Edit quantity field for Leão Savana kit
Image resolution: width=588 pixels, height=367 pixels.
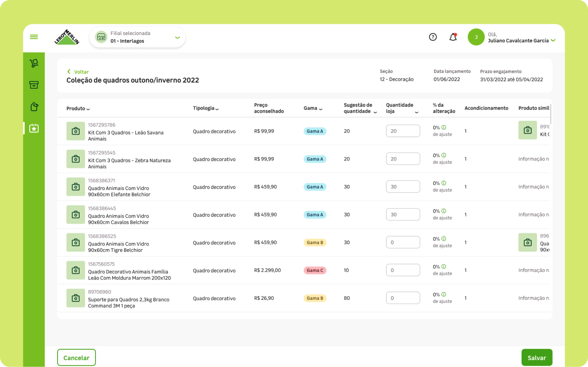point(403,131)
